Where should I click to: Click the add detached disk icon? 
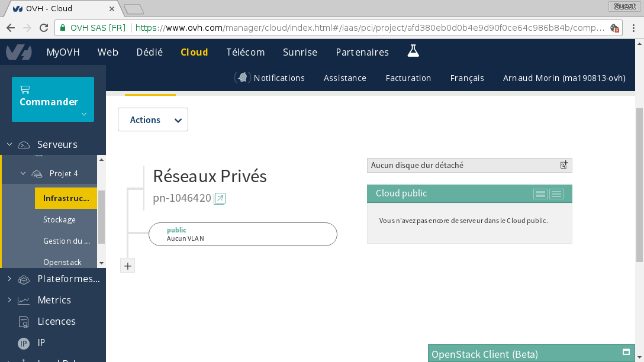point(564,165)
